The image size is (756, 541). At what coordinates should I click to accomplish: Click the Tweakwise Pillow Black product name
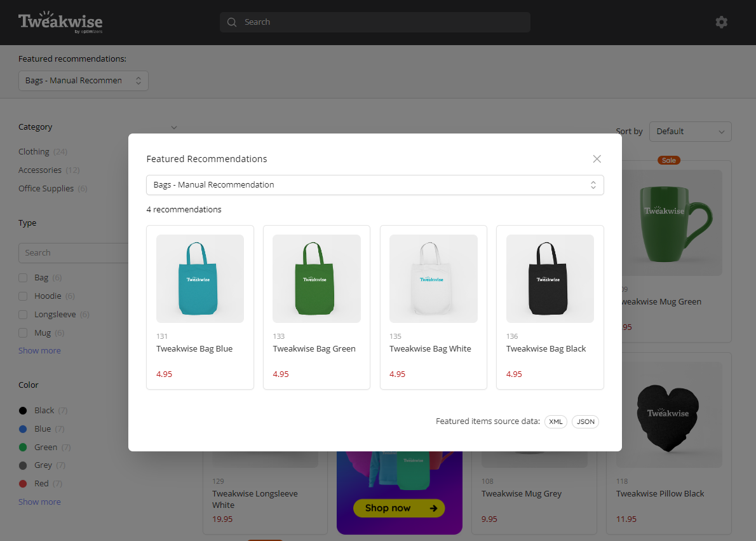click(x=660, y=494)
